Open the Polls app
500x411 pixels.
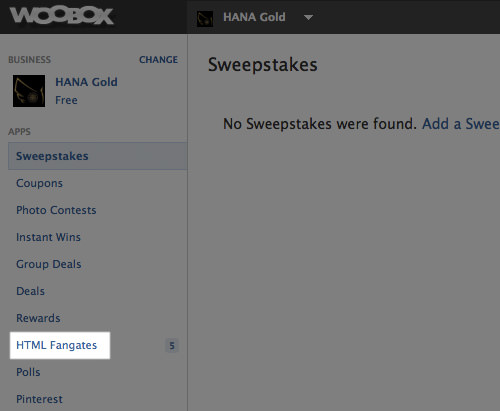click(x=28, y=372)
